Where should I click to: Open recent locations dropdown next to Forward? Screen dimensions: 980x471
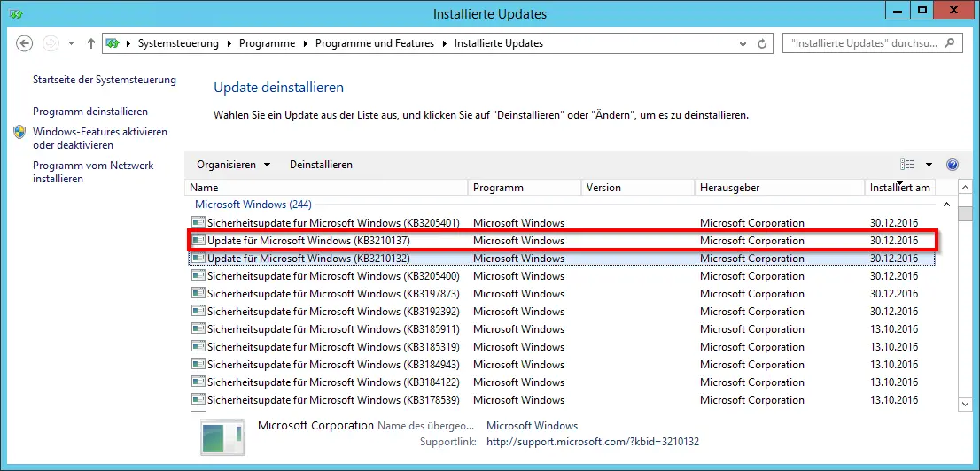(x=71, y=43)
